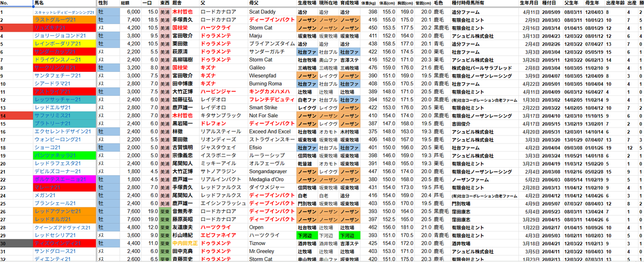
Task: Click the 株式会社パールサラブレッド owner cell
Action: [x=484, y=68]
